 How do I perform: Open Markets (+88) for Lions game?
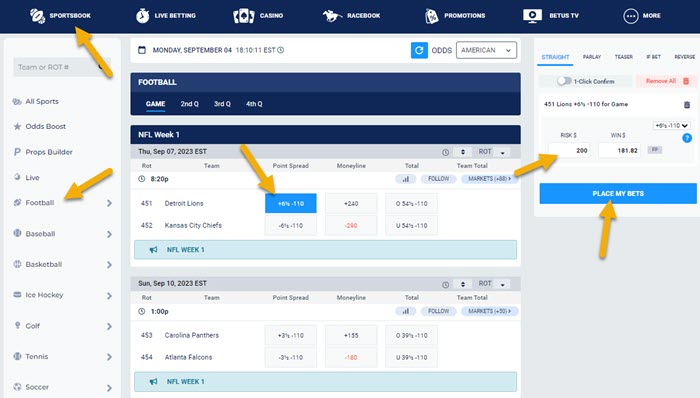[x=489, y=179]
